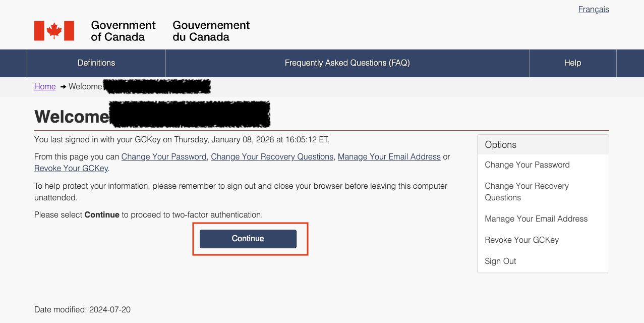Viewport: 644px width, 323px height.
Task: Click the Gouvernement du Canada wordmark text
Action: click(211, 31)
